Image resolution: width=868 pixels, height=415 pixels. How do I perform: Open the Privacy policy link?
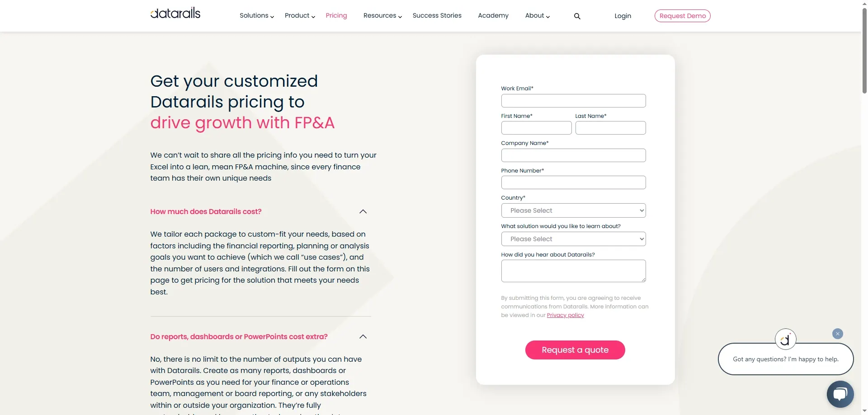pos(565,315)
